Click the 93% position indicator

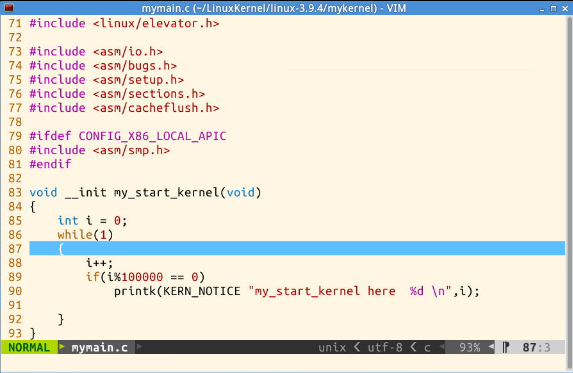point(470,347)
